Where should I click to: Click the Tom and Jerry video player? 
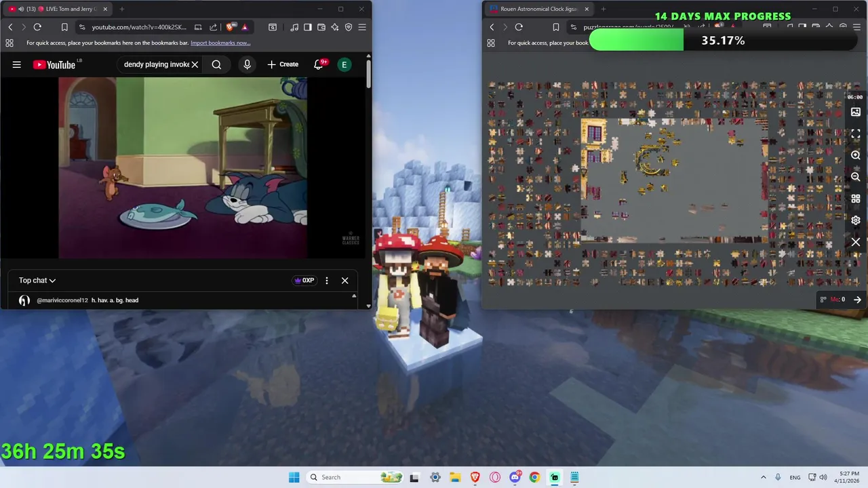pos(182,167)
